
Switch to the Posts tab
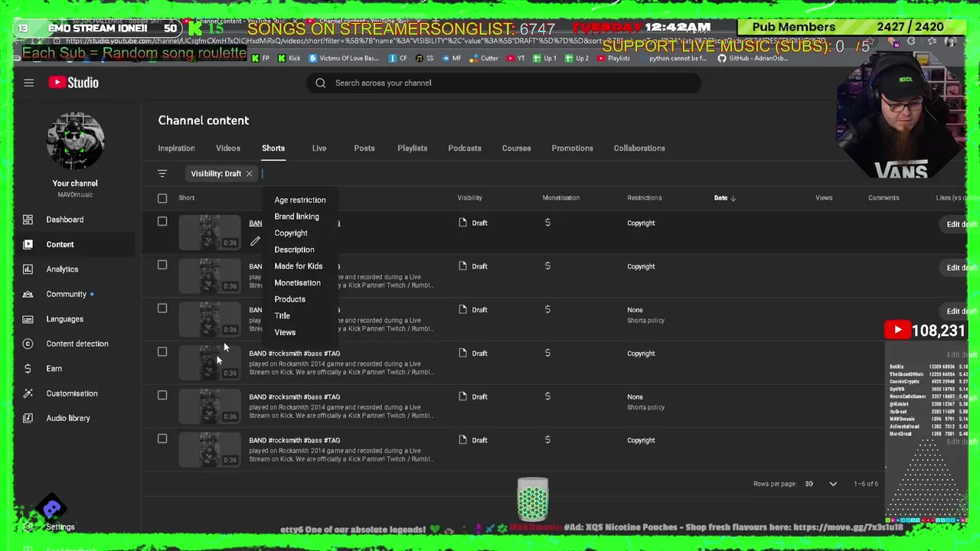pyautogui.click(x=364, y=148)
